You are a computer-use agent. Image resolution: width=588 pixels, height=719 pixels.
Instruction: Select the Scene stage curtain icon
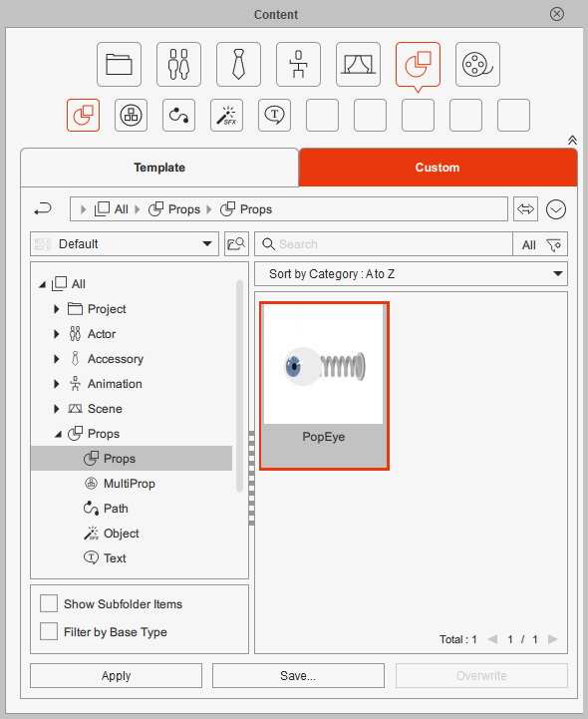[358, 64]
